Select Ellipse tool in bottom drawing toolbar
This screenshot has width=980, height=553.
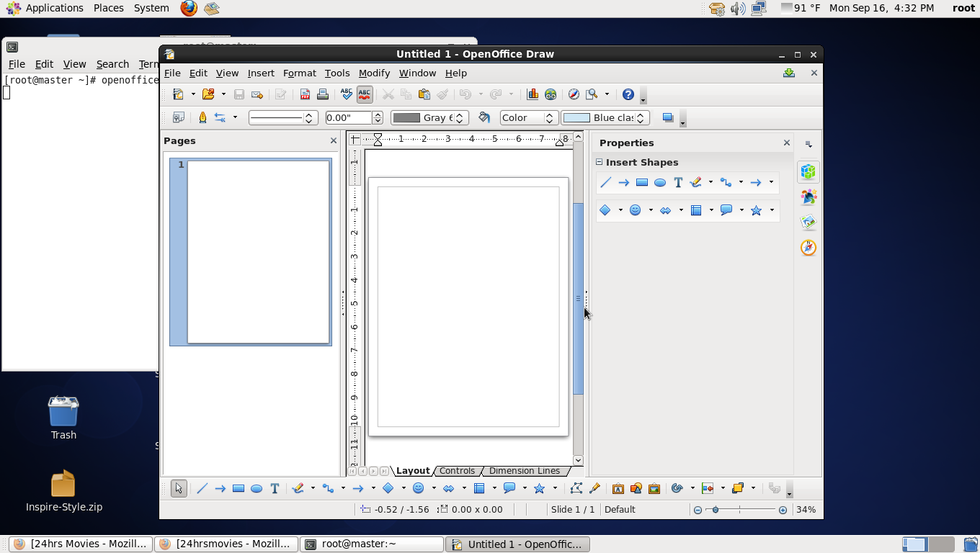click(257, 488)
